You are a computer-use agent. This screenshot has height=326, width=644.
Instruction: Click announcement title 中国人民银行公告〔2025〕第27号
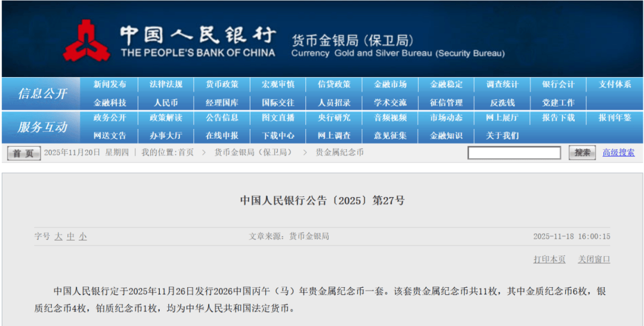[x=323, y=201]
